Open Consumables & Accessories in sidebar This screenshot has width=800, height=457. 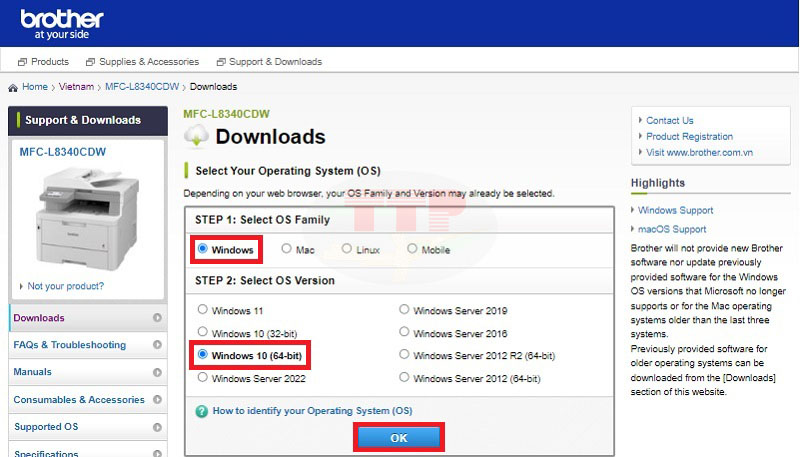88,399
